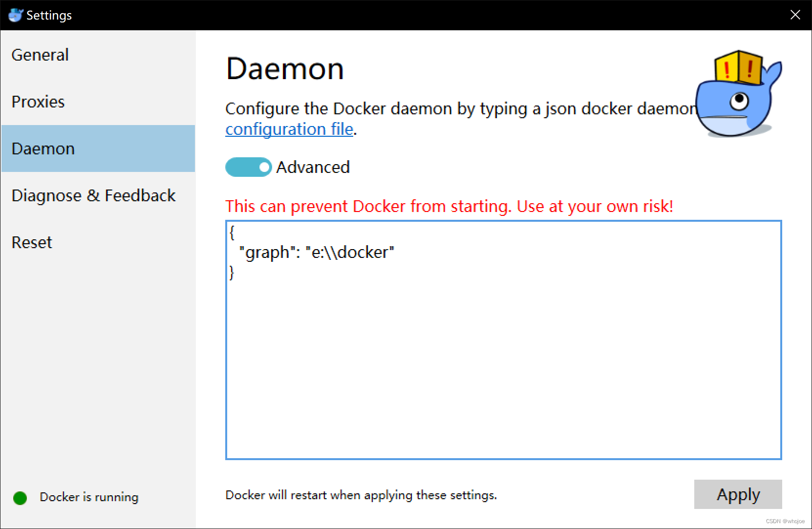
Task: Click the red risk warning text
Action: 449,206
